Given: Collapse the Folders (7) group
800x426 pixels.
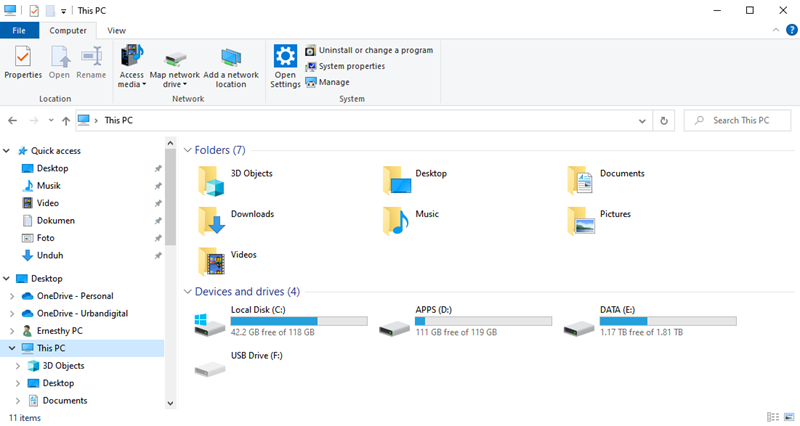Looking at the screenshot, I should click(187, 151).
